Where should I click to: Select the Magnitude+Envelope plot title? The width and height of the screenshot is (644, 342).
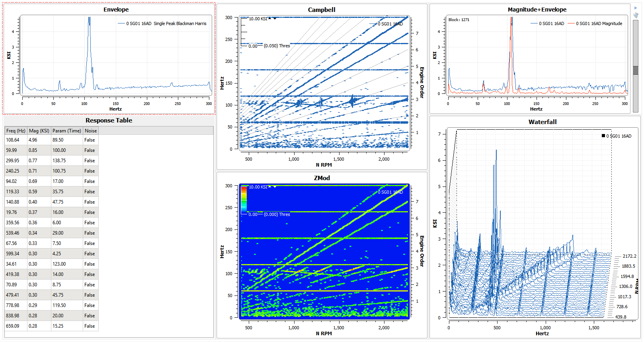[x=537, y=10]
